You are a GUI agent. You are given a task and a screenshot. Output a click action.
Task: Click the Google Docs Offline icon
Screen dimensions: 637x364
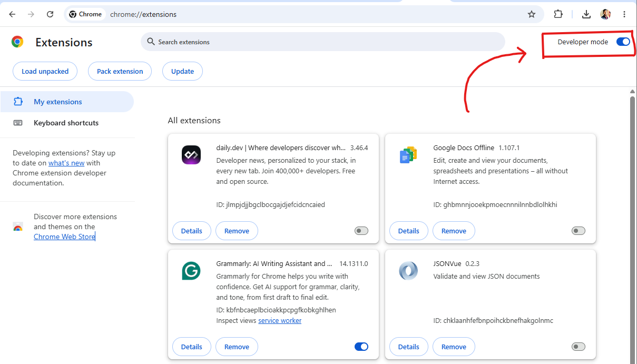tap(408, 155)
